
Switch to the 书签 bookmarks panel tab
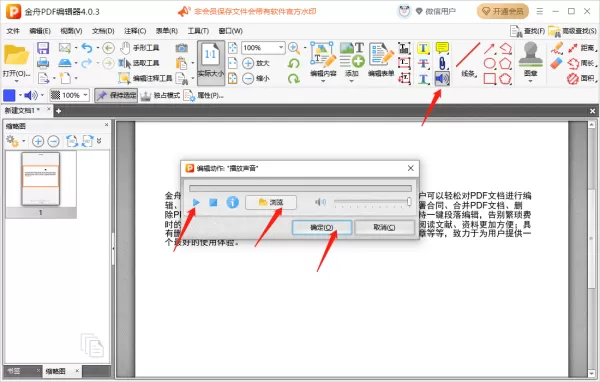[13, 371]
